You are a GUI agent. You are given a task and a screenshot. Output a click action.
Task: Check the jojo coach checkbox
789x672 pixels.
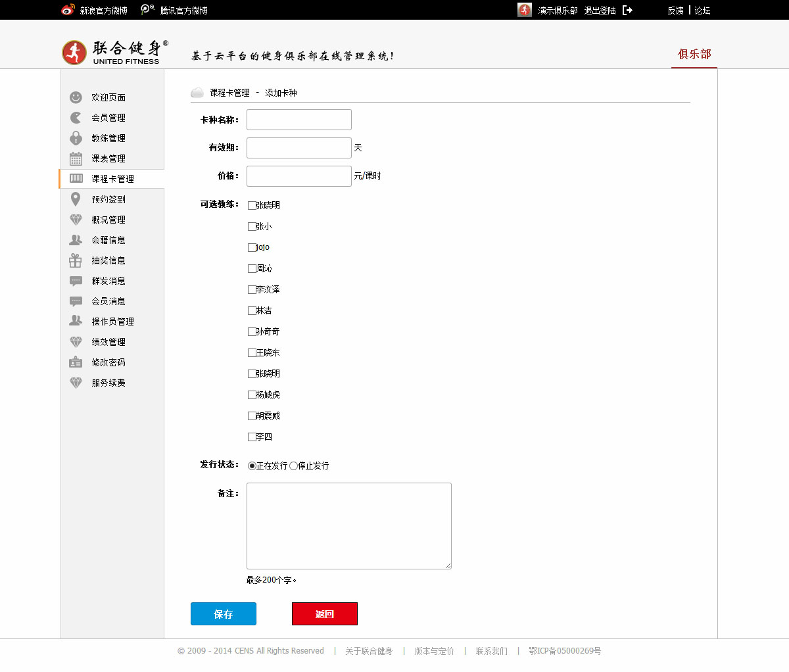252,247
